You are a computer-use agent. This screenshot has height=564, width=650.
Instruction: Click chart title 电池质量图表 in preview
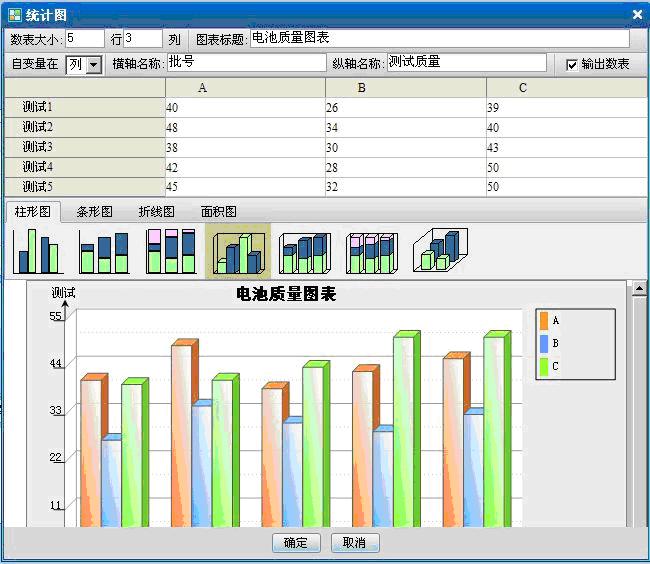[286, 294]
